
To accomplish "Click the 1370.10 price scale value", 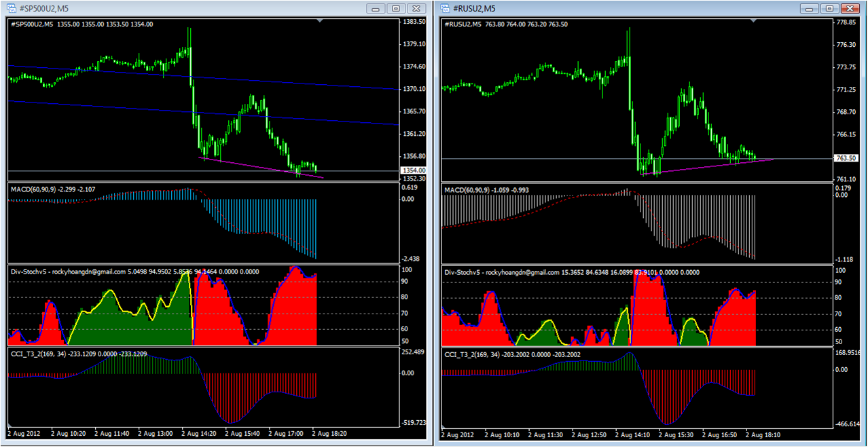I will point(414,89).
